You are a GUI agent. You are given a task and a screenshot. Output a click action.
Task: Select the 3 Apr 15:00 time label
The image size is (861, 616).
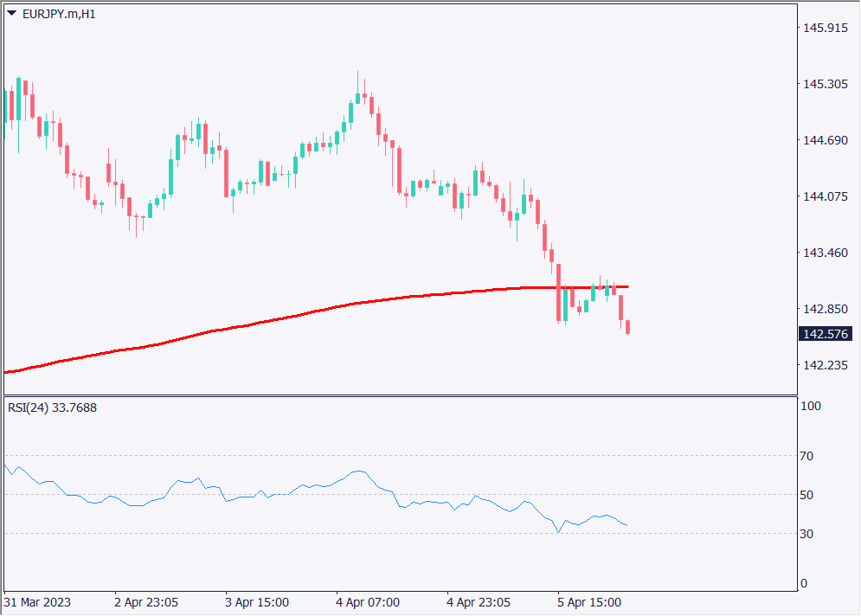[257, 601]
